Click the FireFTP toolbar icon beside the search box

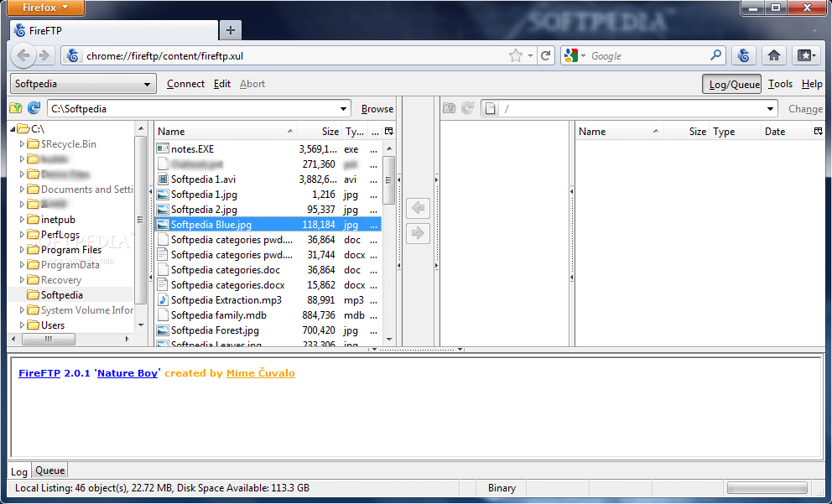click(x=743, y=55)
